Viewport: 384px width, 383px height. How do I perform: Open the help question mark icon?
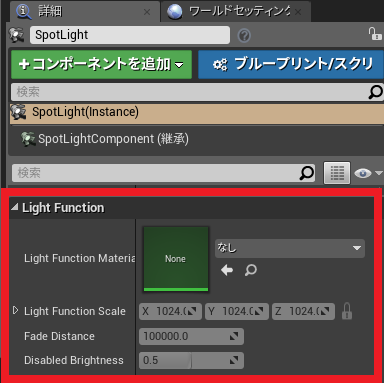click(x=244, y=35)
